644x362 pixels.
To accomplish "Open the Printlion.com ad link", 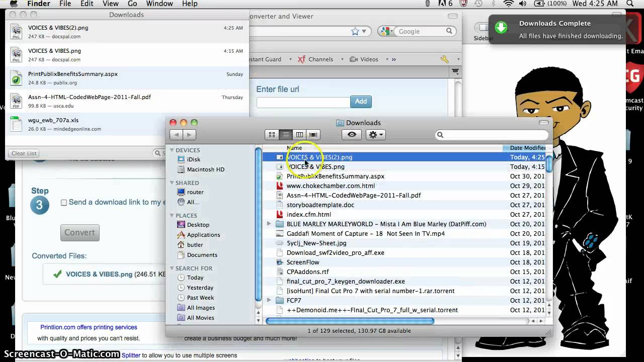I will pyautogui.click(x=89, y=327).
